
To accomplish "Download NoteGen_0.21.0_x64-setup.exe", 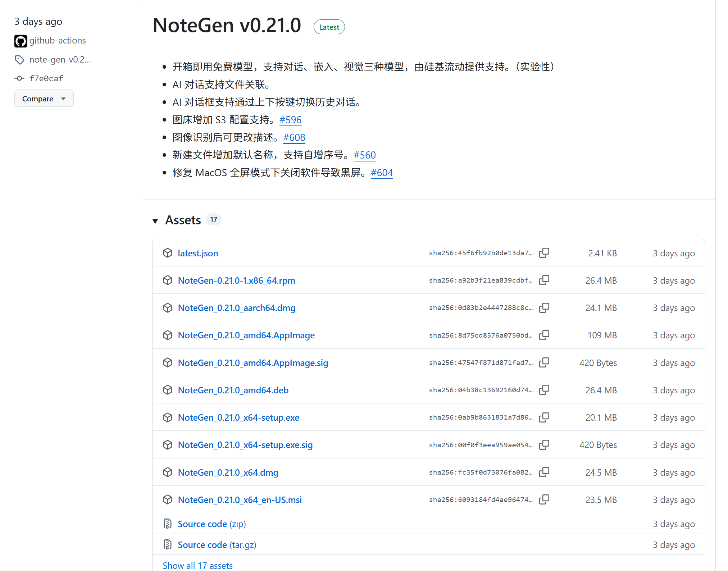I will (x=238, y=417).
